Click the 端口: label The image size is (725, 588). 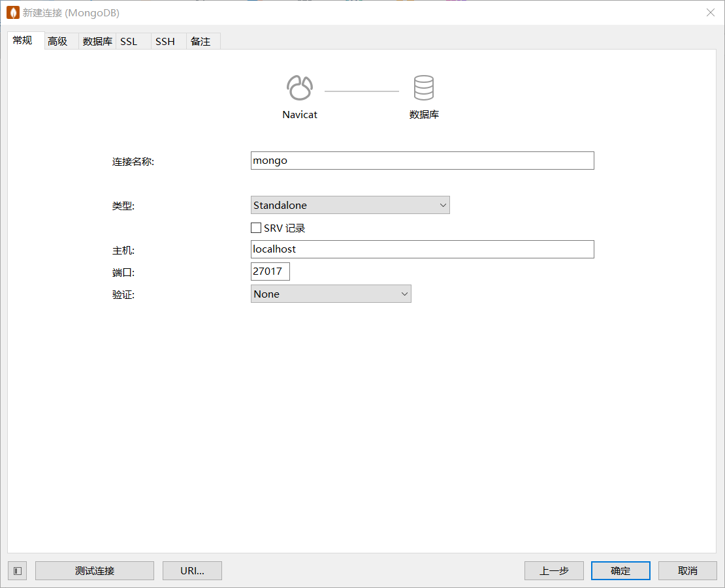[123, 273]
